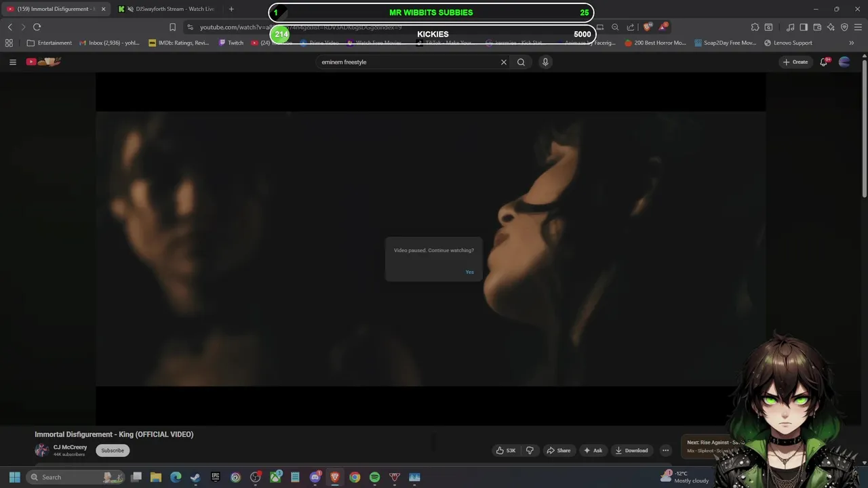The image size is (868, 488).
Task: Click Yes to continue watching
Action: tap(469, 272)
